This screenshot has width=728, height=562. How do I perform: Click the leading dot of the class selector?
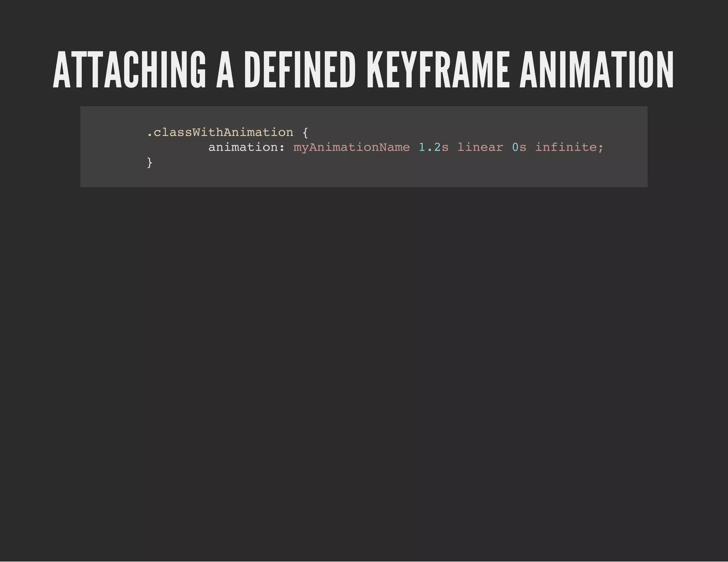pos(149,135)
